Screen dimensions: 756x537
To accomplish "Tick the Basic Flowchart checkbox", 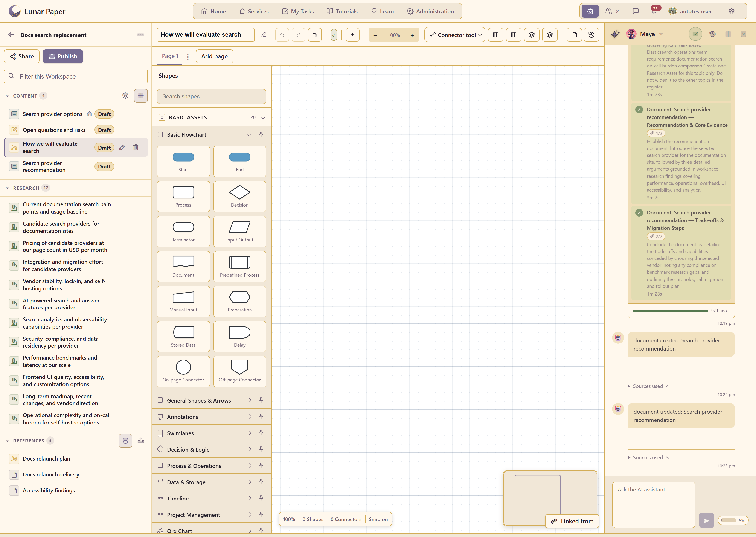I will [160, 135].
